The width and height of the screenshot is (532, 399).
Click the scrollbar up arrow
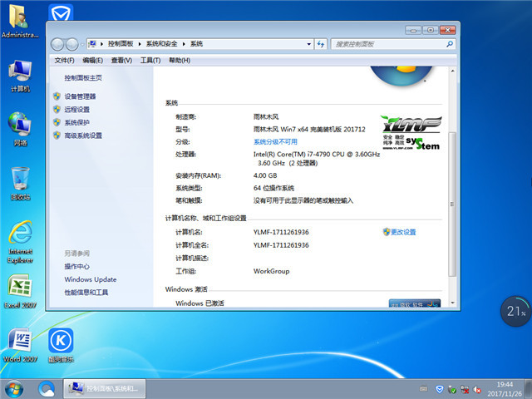pos(452,71)
